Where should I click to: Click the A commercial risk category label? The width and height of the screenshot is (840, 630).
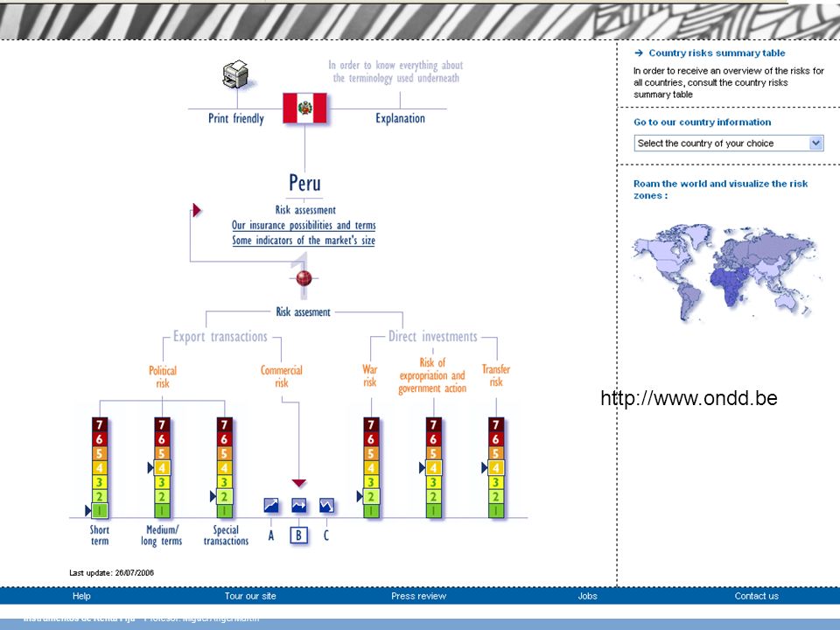pyautogui.click(x=271, y=535)
